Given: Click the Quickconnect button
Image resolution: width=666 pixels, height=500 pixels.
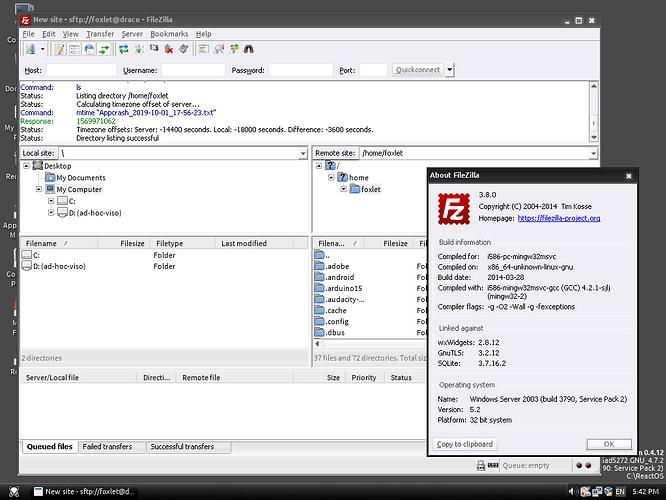Looking at the screenshot, I should point(418,70).
